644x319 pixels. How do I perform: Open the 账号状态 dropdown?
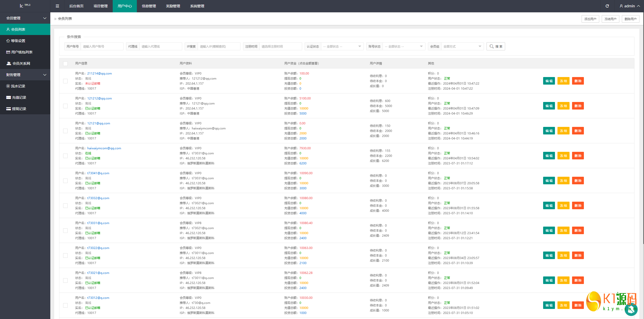(404, 46)
